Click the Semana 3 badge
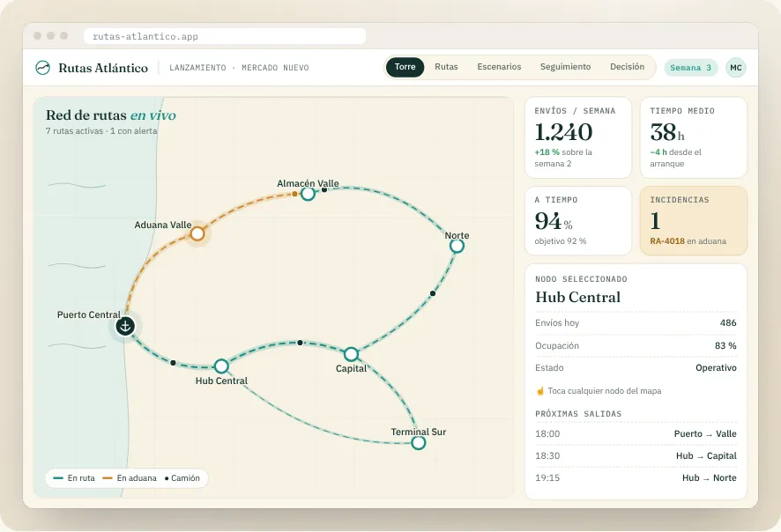 pyautogui.click(x=691, y=68)
